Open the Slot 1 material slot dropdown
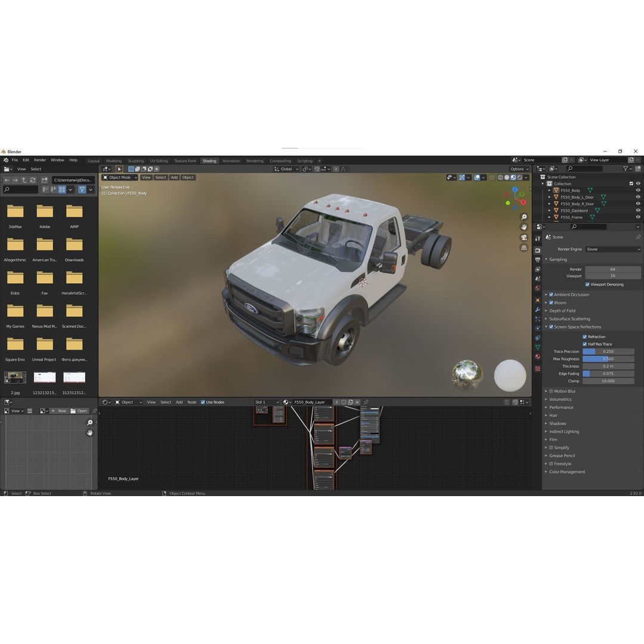The image size is (644, 644). coord(267,402)
